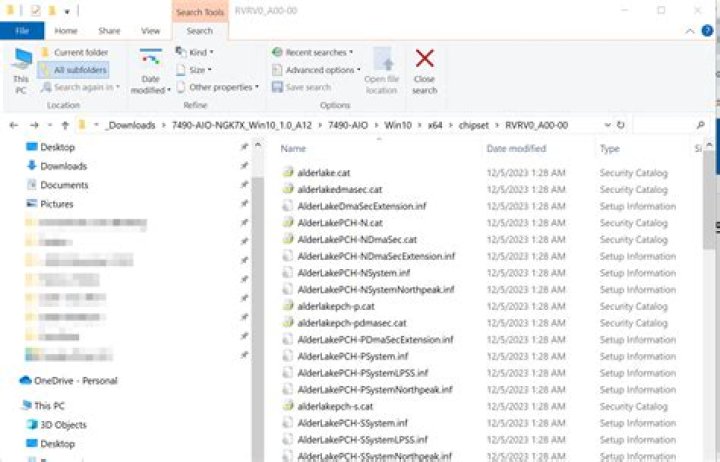Toggle All subfolders search scope
Image resolution: width=720 pixels, height=462 pixels.
pos(74,70)
